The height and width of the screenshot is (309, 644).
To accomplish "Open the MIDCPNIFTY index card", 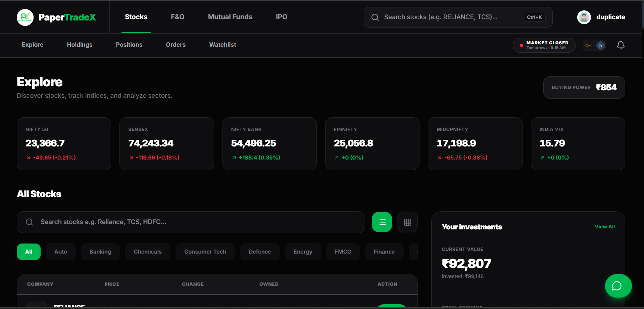I will [x=475, y=144].
